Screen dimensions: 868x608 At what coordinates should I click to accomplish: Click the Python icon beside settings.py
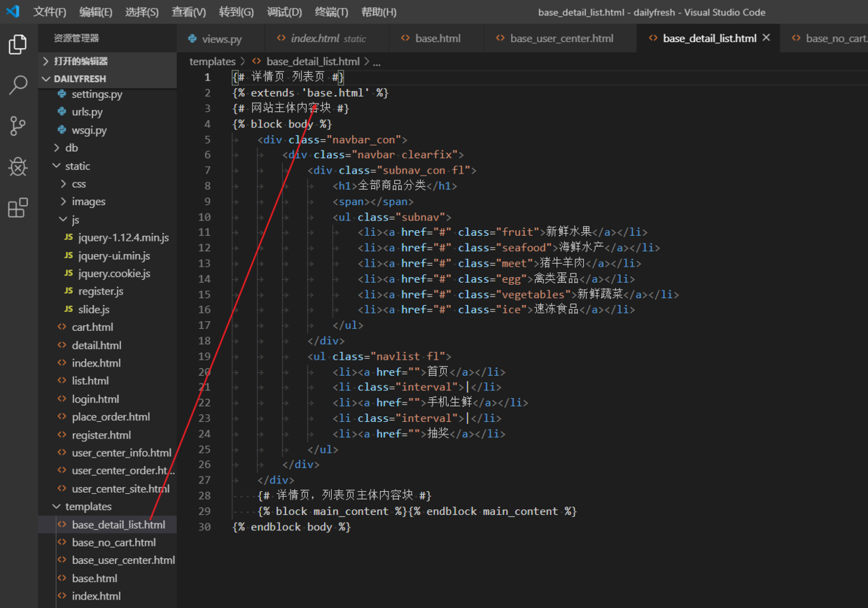coord(62,94)
